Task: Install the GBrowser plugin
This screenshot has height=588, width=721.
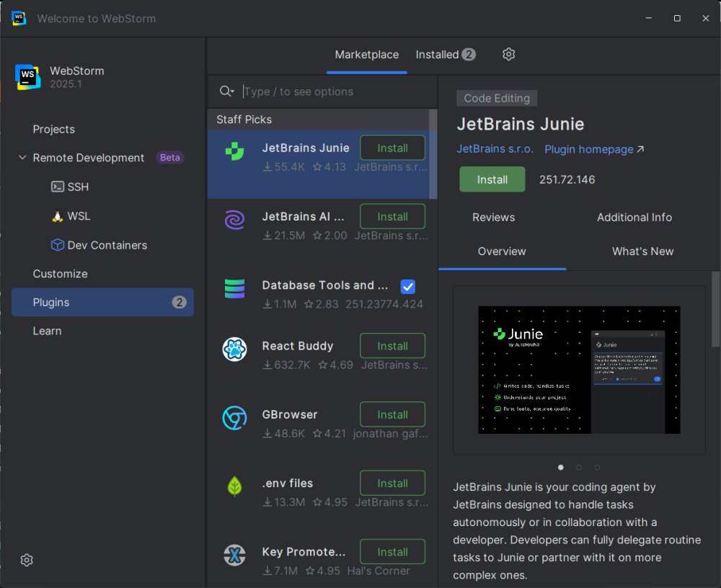Action: tap(392, 414)
